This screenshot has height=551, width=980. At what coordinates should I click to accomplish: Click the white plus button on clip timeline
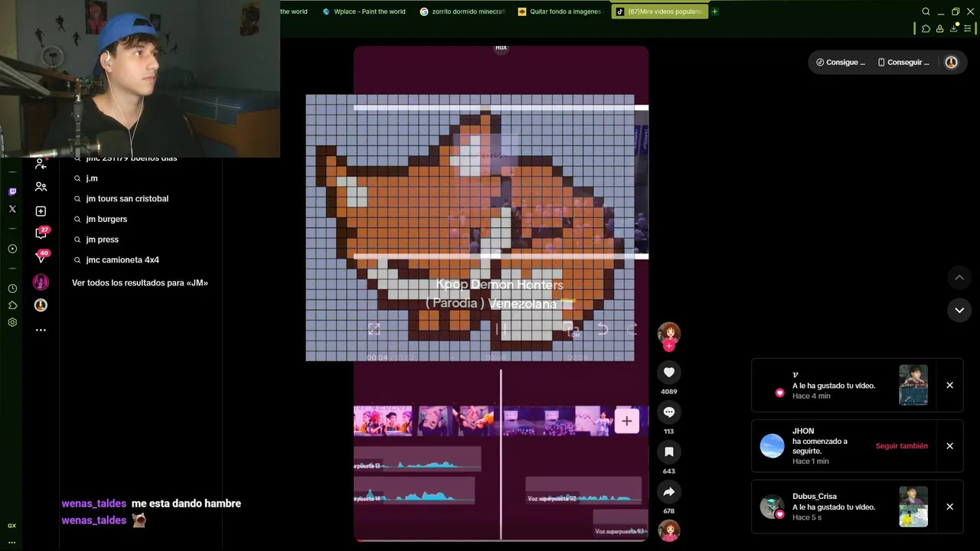point(626,421)
